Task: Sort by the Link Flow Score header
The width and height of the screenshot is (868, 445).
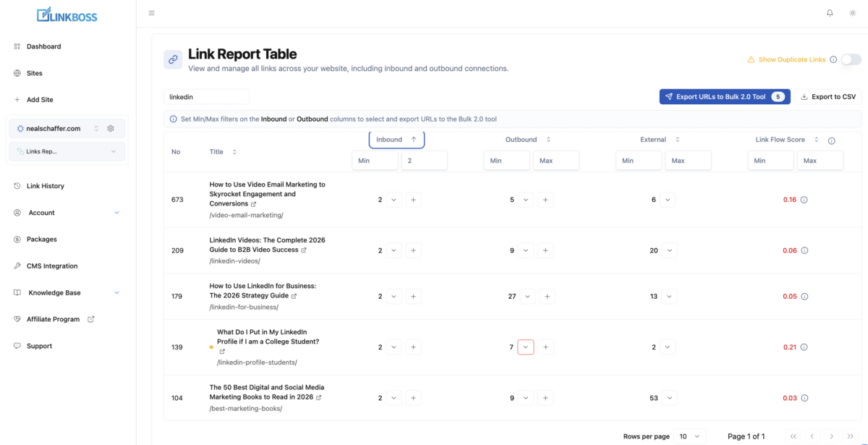Action: click(x=787, y=140)
